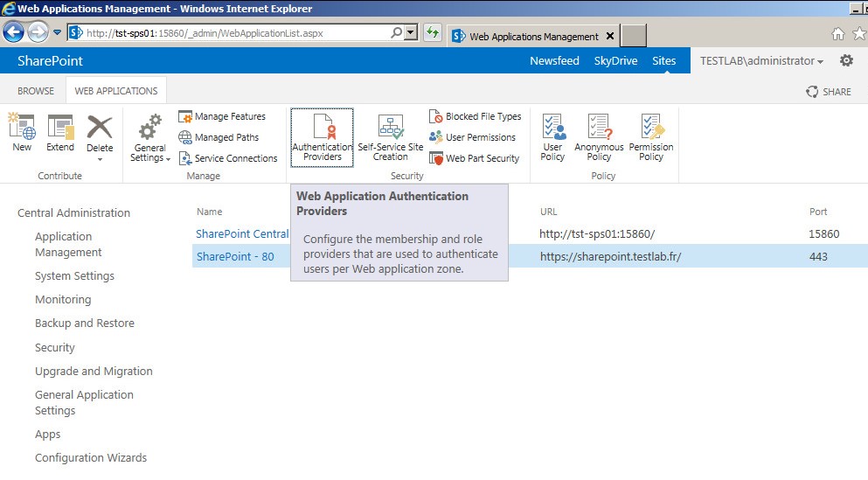The image size is (868, 480).
Task: Open System Settings in the sidebar
Action: tap(74, 275)
